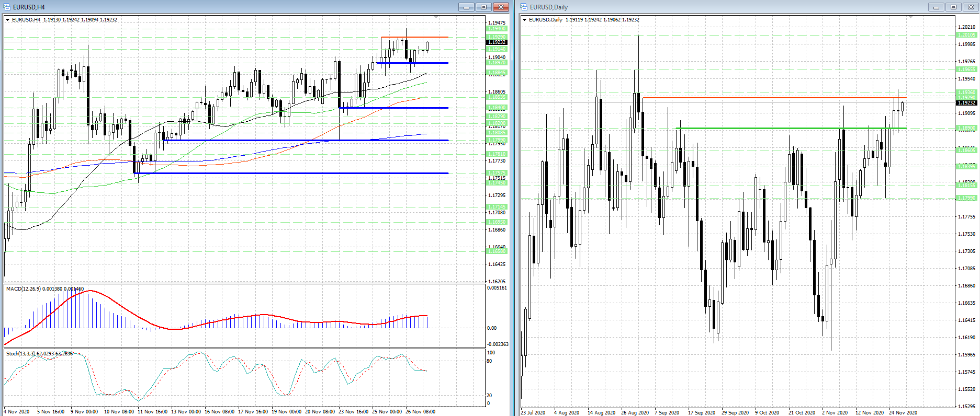Minimize the EURUSD,H4 chart window
The width and height of the screenshot is (980, 416).
click(x=466, y=7)
